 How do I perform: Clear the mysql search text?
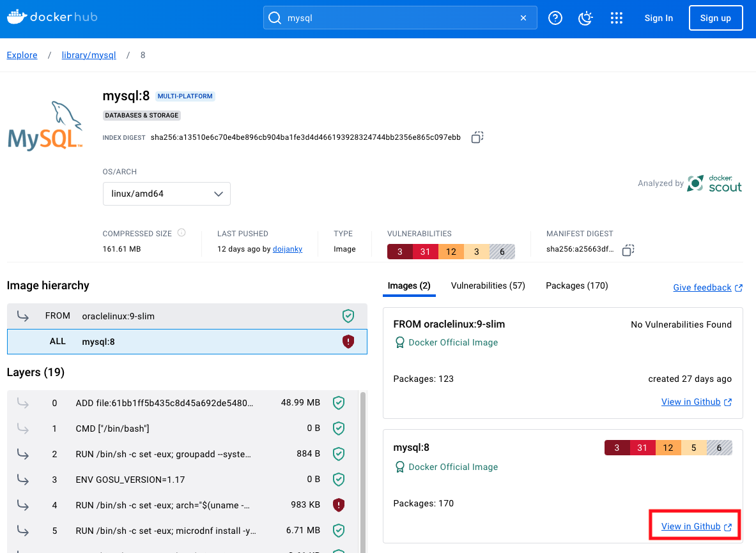tap(523, 18)
